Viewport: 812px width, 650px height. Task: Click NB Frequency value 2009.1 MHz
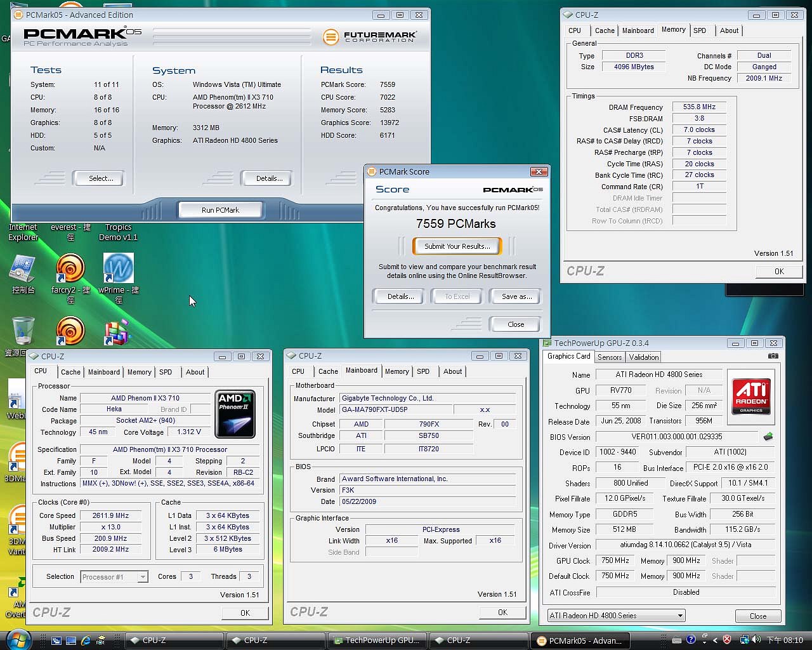point(764,79)
